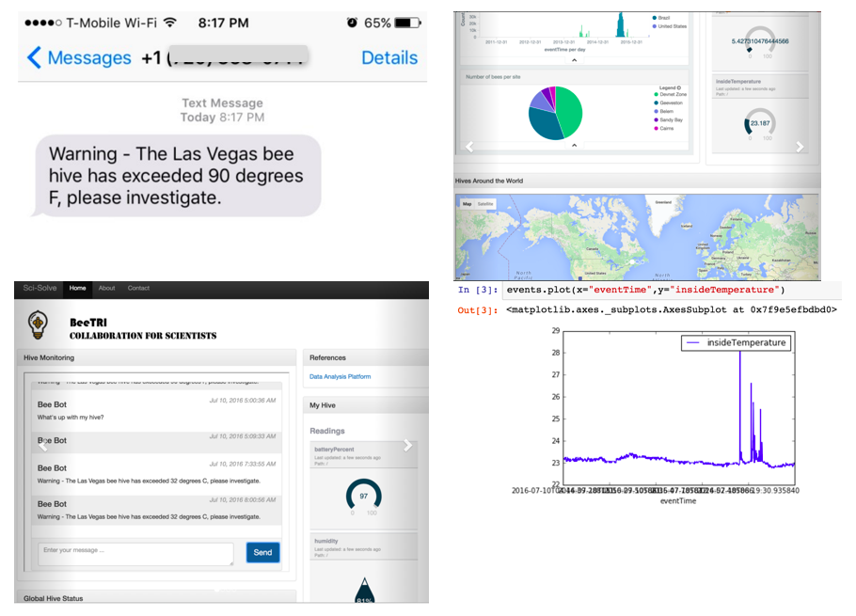Viewport: 856px width, 616px height.
Task: Click the left carousel arrow under the pie chart
Action: (x=469, y=146)
